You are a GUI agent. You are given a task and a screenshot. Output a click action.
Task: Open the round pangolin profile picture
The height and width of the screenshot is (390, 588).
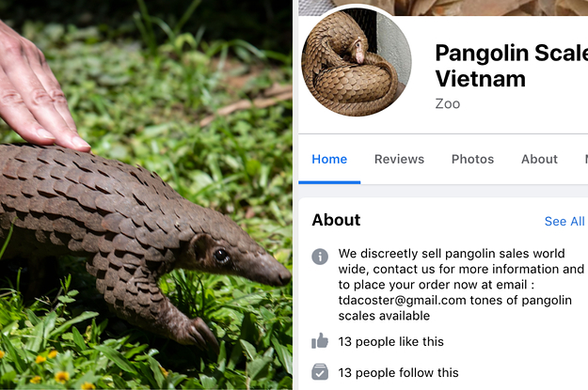point(357,62)
